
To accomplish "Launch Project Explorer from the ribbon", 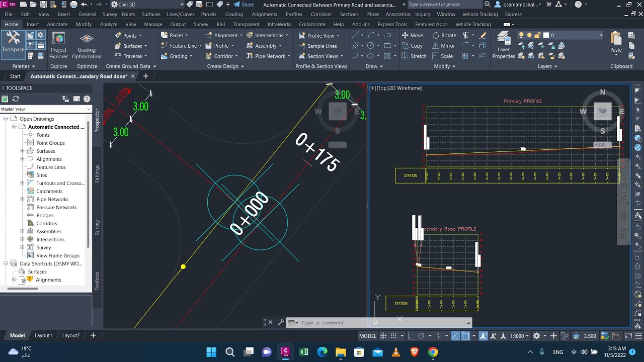I will (58, 45).
